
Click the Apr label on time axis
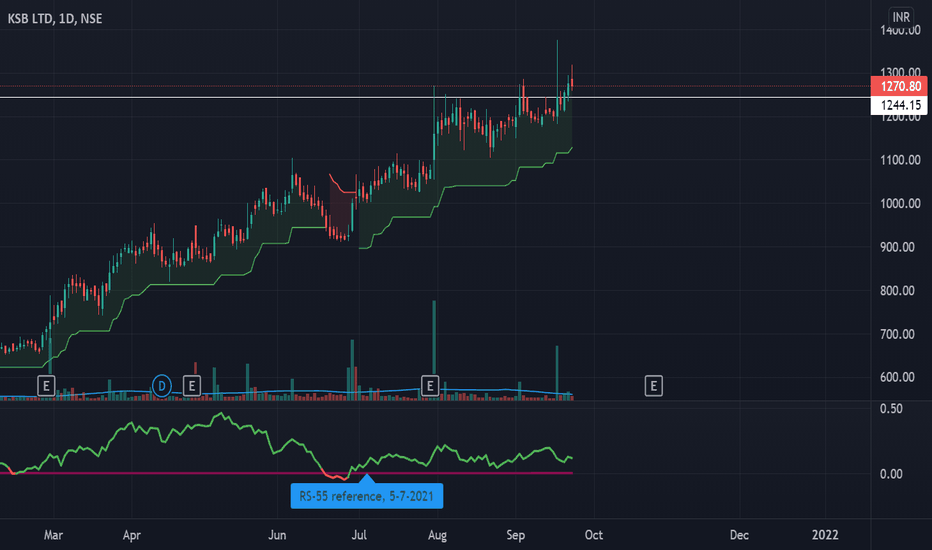pyautogui.click(x=131, y=535)
